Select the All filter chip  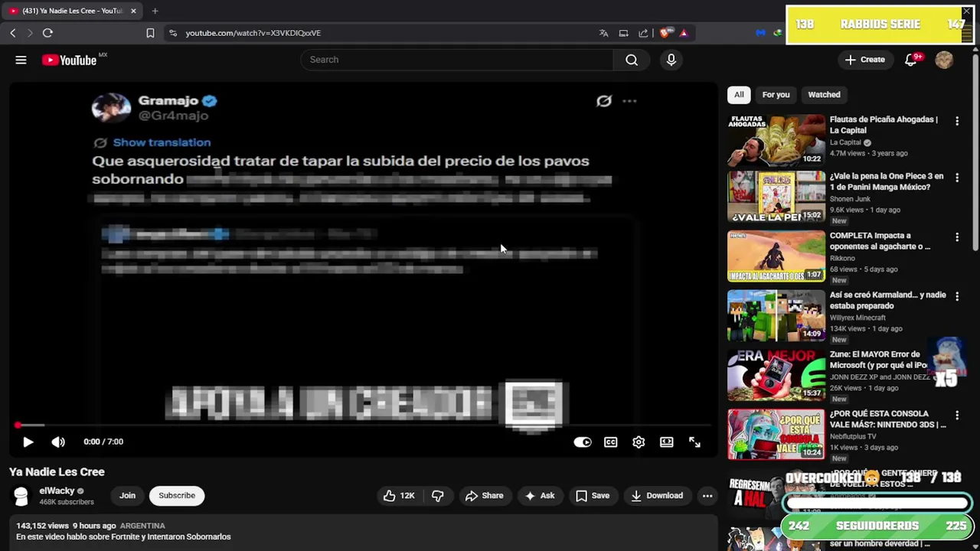coord(739,95)
